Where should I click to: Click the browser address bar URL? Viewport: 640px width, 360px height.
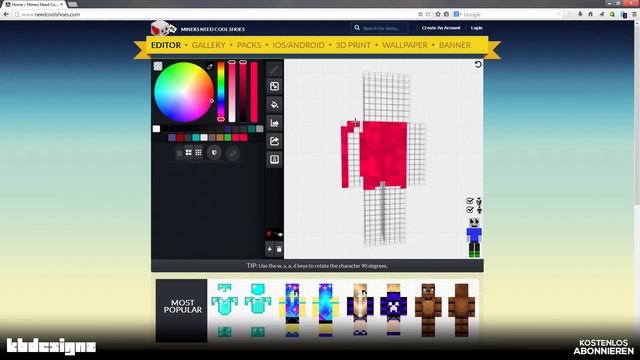tap(51, 14)
